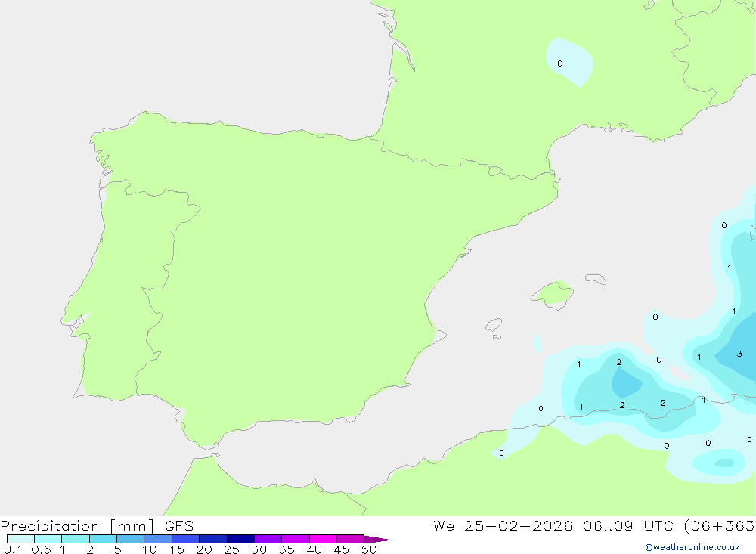
Task: Select the 30–35 mm purple legend swatch
Action: pyautogui.click(x=268, y=539)
